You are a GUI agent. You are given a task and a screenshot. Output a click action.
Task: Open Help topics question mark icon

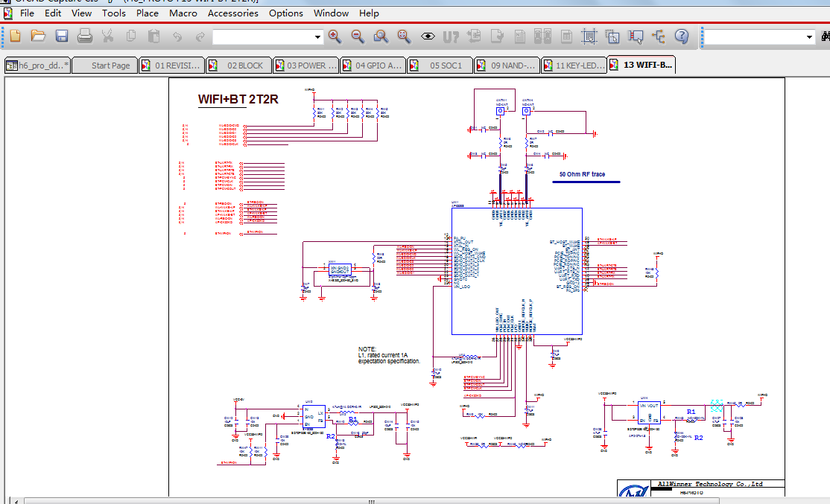pyautogui.click(x=682, y=36)
